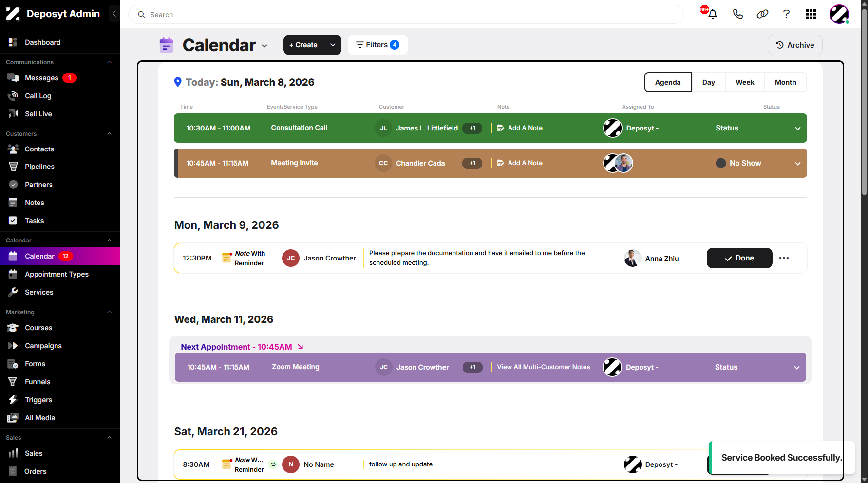Expand the Zoom Meeting row chevron
The width and height of the screenshot is (868, 483).
797,368
